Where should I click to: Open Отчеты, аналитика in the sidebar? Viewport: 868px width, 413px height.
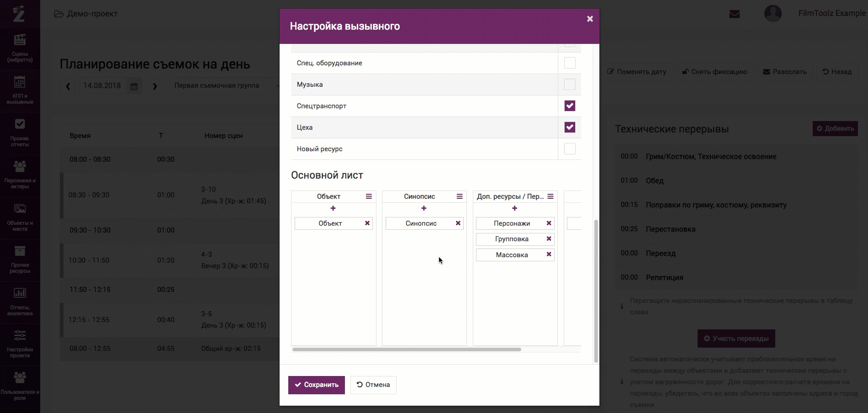(x=20, y=302)
